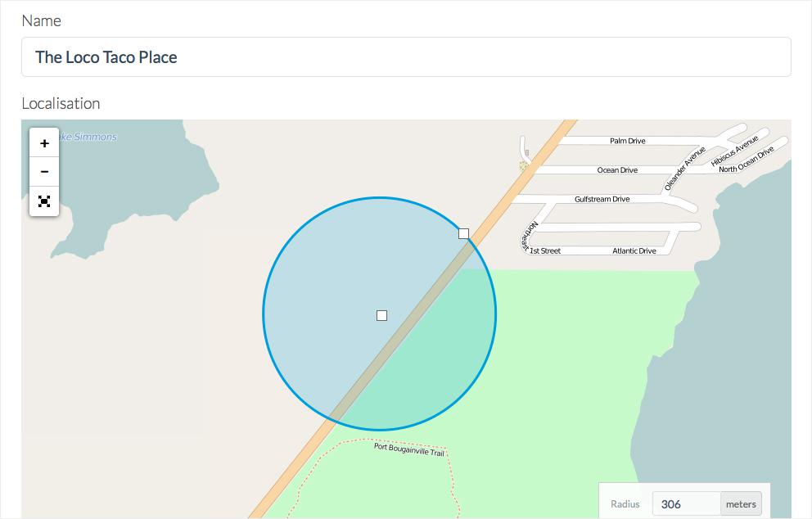Click the zoom out minus button
The image size is (812, 519).
click(x=44, y=171)
